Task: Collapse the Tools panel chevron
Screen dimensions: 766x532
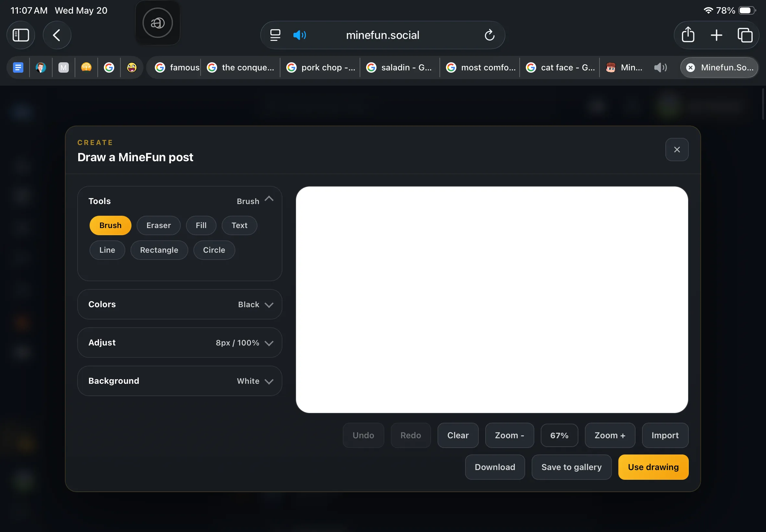Action: click(x=269, y=199)
